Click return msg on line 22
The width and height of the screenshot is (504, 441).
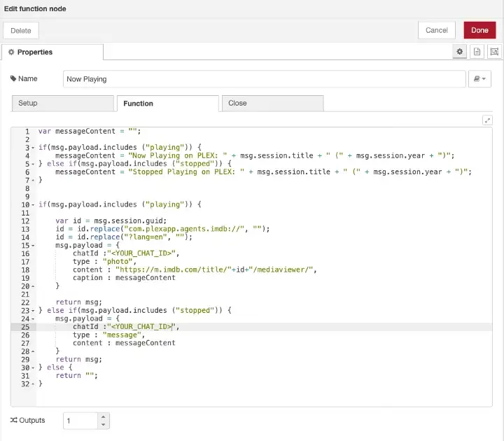point(78,302)
